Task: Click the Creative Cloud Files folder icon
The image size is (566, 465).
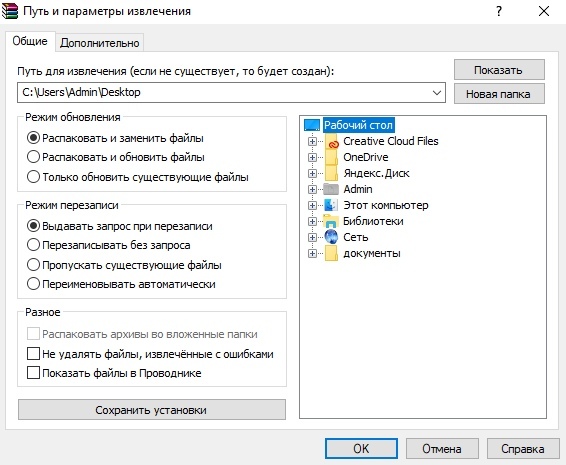Action: pos(331,141)
